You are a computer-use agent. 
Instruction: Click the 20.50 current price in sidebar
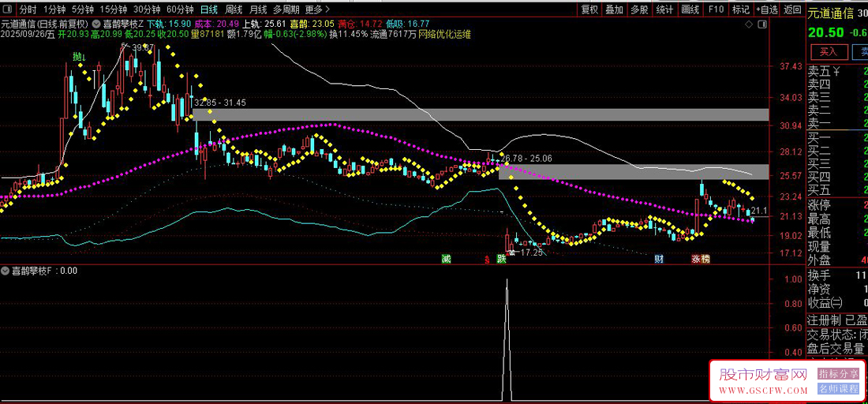click(825, 32)
